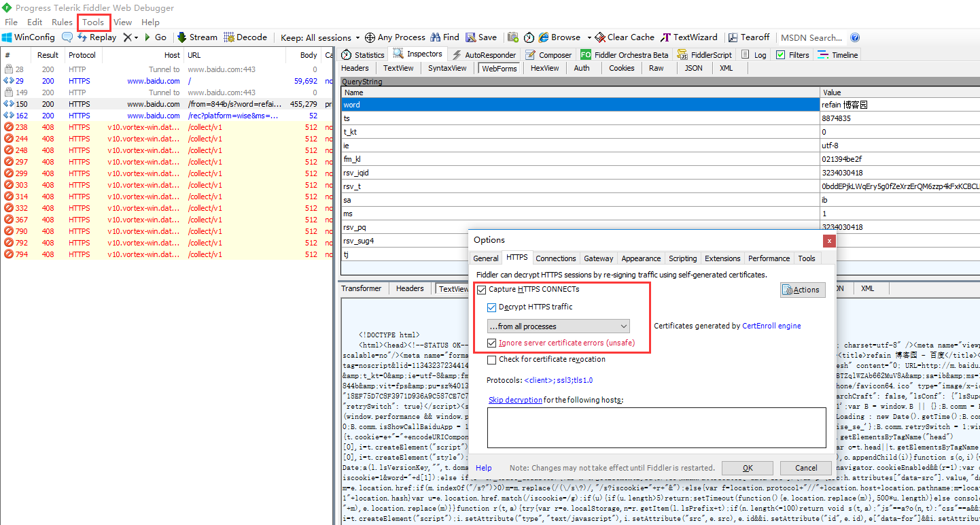Select session 150 in session list
Viewport: 980px width, 525px height.
coord(167,104)
